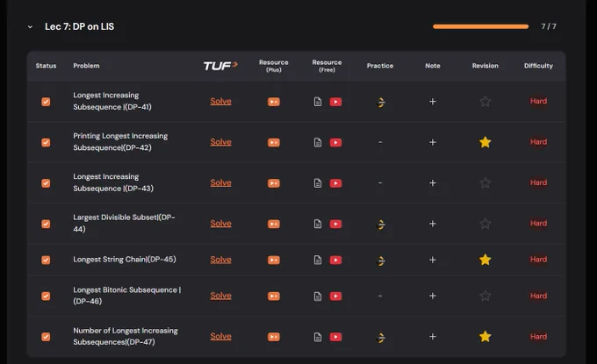Uncheck status for Longest Bitonic Subsequence
Image resolution: width=597 pixels, height=364 pixels.
click(46, 296)
